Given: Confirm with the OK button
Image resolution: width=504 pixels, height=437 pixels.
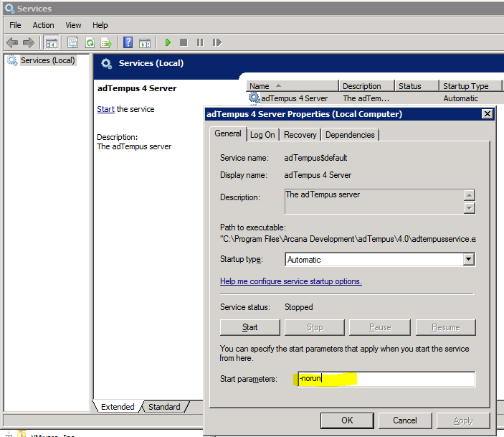Looking at the screenshot, I should pos(347,420).
